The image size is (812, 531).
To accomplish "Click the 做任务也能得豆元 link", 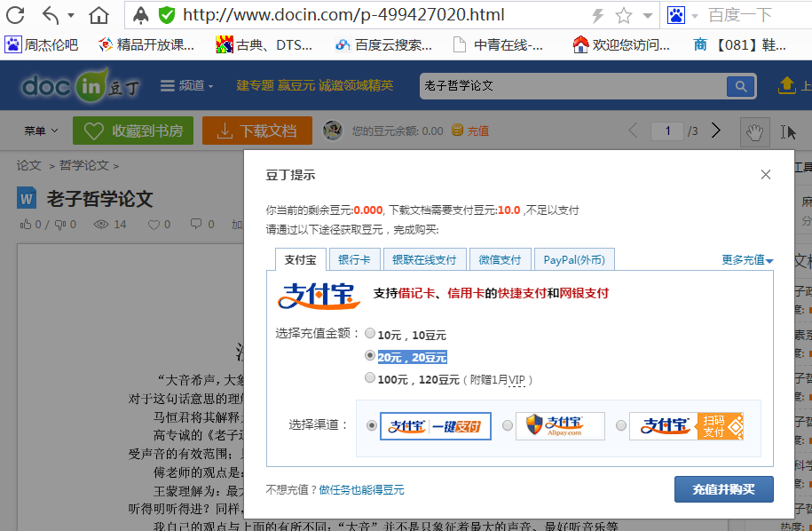I will 361,489.
